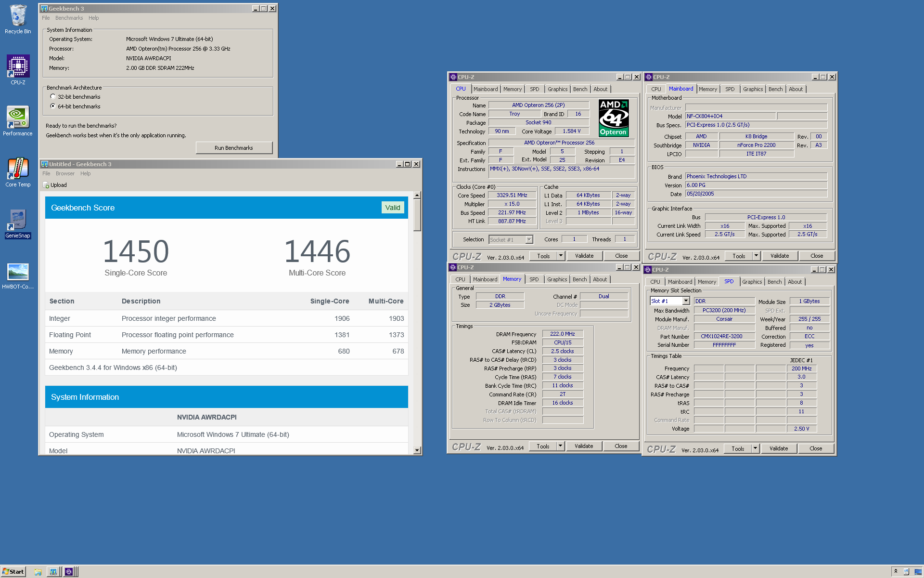Show hidden system tray icons
Viewport: 924px width, 578px height.
pos(896,571)
